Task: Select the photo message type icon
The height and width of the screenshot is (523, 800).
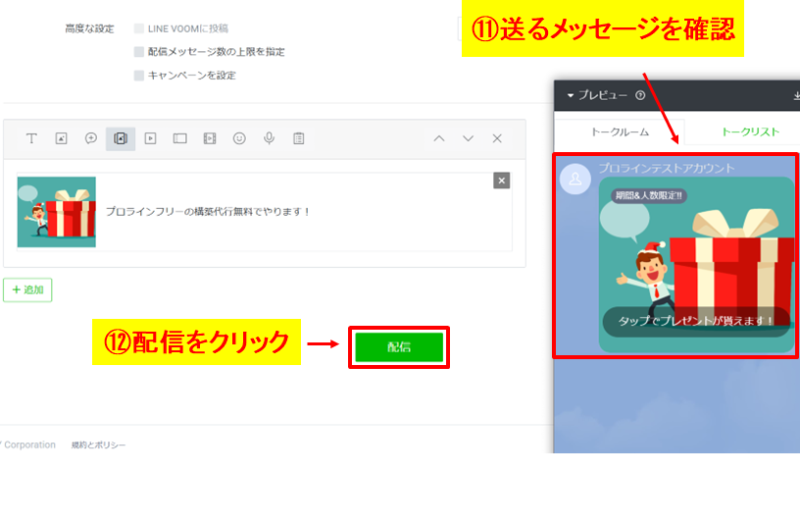Action: pos(61,138)
